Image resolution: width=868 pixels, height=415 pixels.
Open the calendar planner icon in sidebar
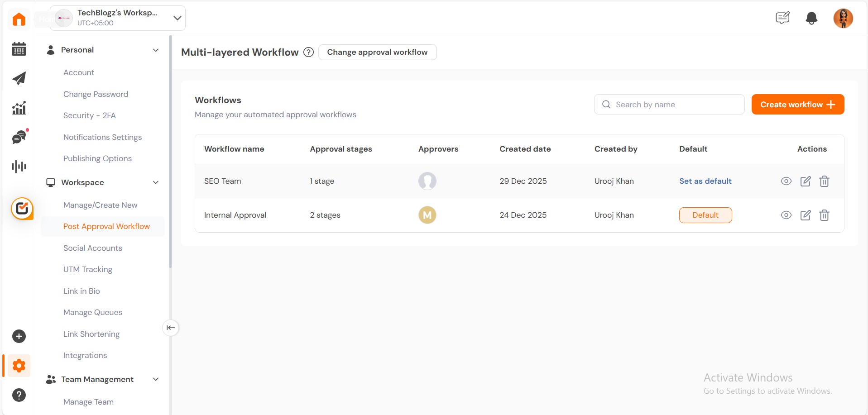click(x=19, y=49)
